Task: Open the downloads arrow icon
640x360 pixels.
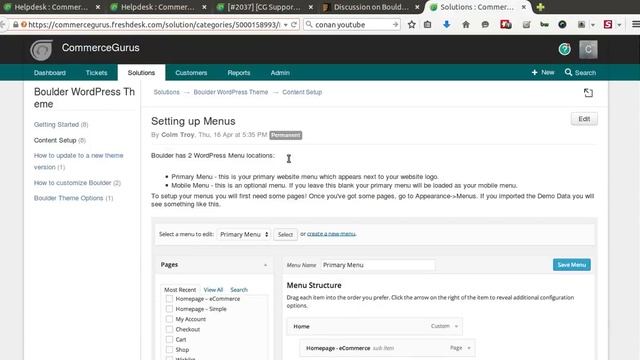Action: (447, 24)
